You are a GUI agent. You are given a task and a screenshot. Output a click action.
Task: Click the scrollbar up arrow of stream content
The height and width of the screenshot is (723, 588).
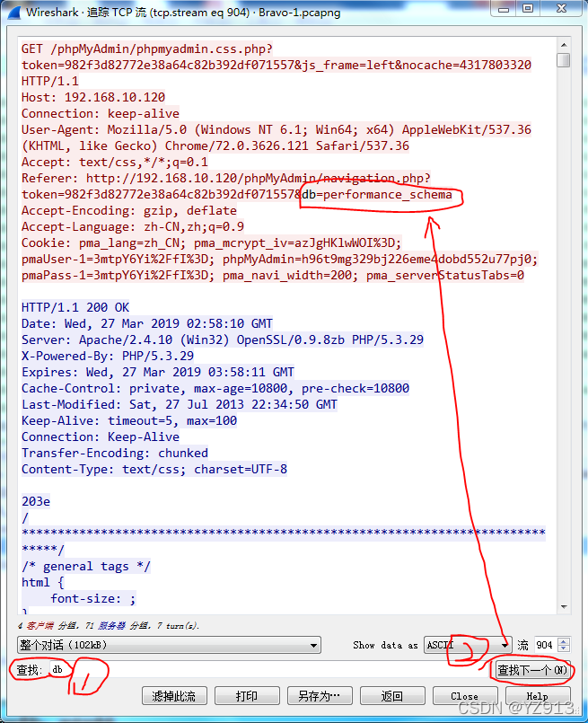[564, 45]
